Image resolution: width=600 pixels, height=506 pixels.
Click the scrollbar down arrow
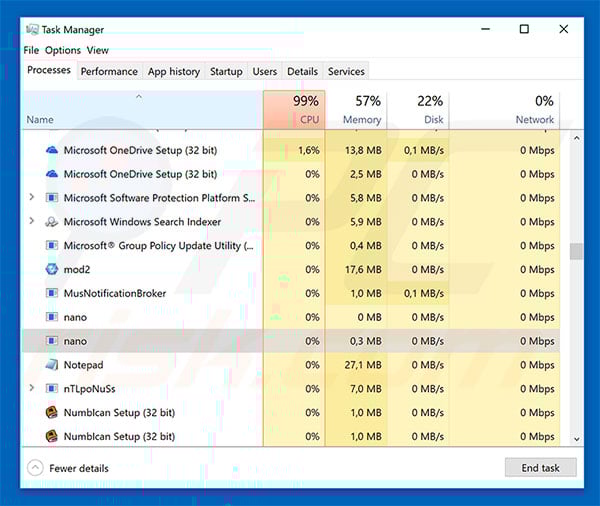(577, 439)
